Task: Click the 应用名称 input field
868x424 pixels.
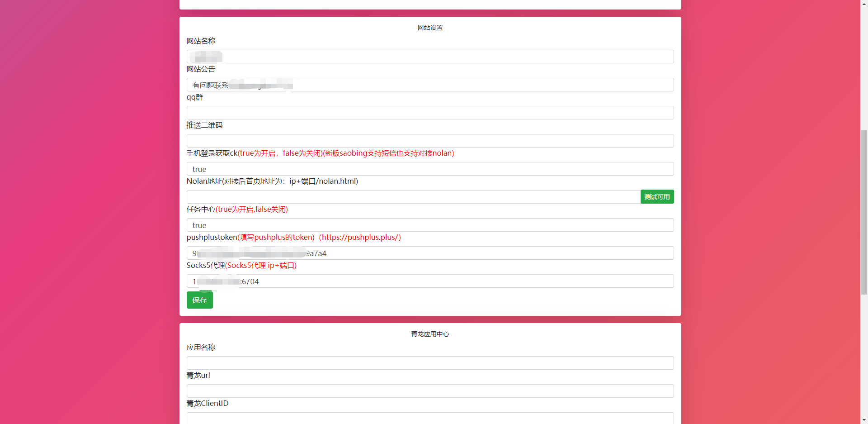Action: [430, 363]
